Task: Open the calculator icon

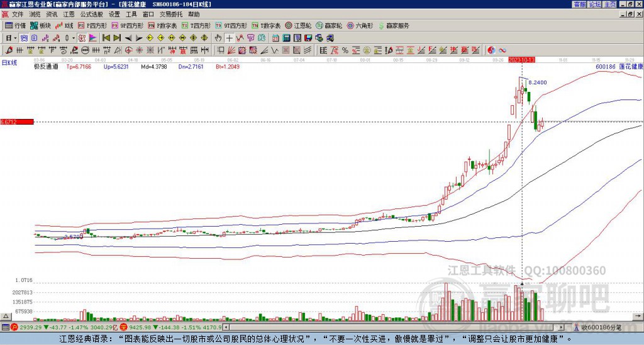Action: [x=286, y=38]
